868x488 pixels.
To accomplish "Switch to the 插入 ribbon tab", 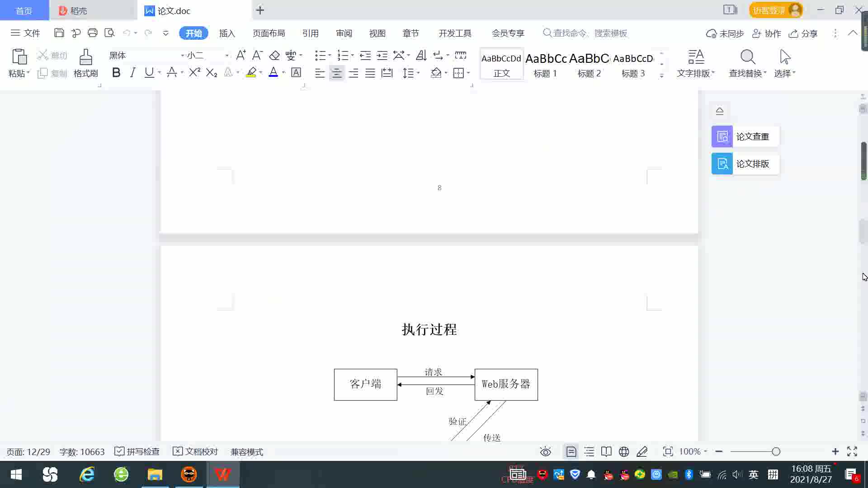I will pos(227,33).
